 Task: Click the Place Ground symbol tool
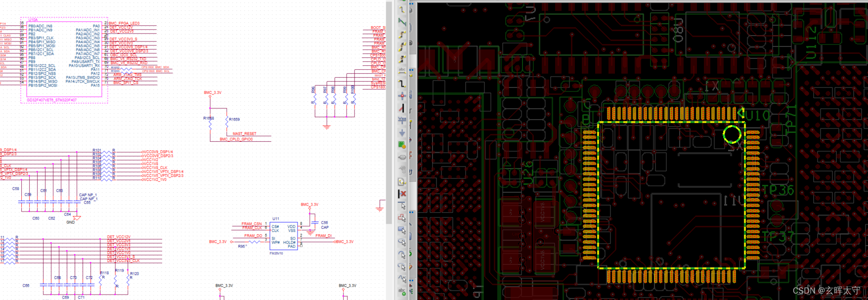[x=402, y=132]
